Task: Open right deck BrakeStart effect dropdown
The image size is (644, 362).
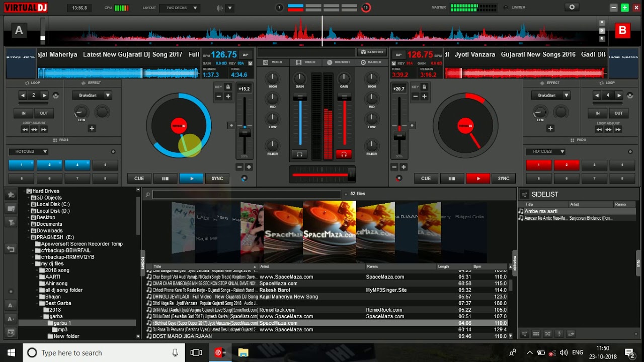Action: pos(551,95)
